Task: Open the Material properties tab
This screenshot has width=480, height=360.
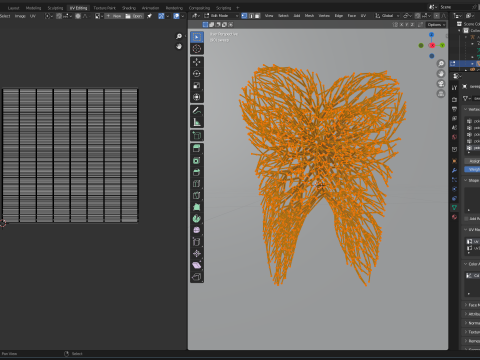Action: [x=454, y=217]
